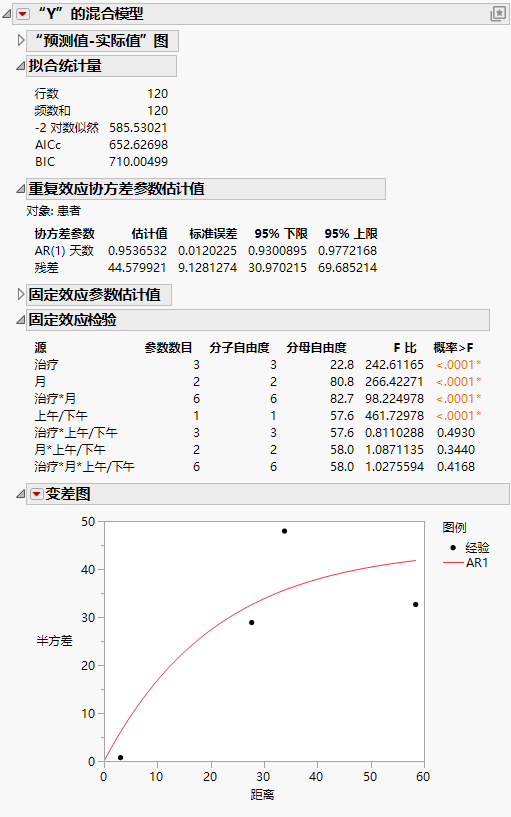Image resolution: width=511 pixels, height=817 pixels.
Task: Click the 估计值 column header
Action: pyautogui.click(x=149, y=233)
